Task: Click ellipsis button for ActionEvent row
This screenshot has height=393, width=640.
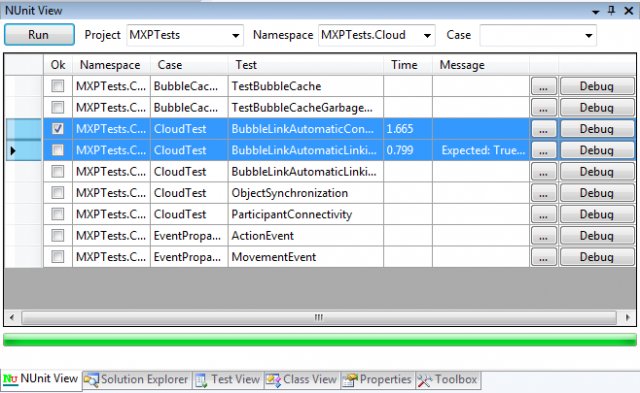Action: tap(543, 235)
